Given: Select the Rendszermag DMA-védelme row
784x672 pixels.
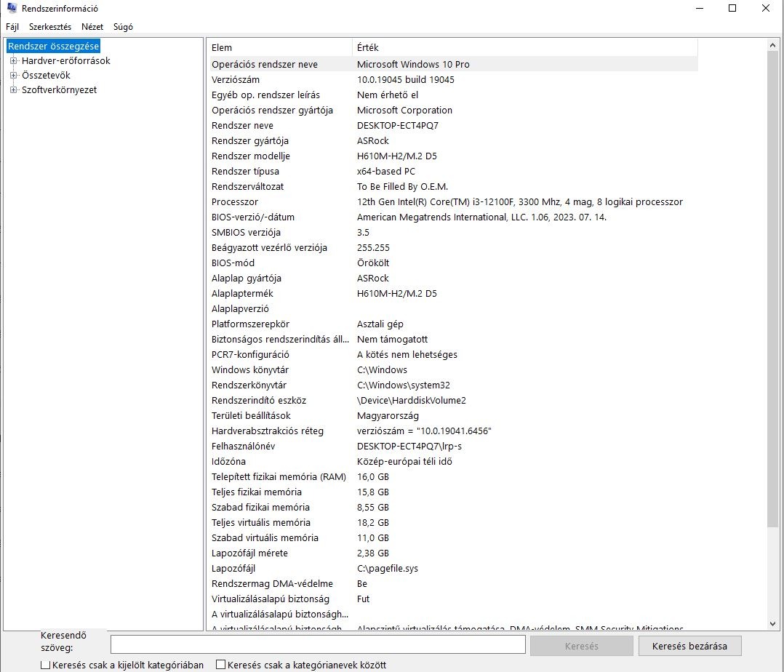Looking at the screenshot, I should click(x=452, y=583).
